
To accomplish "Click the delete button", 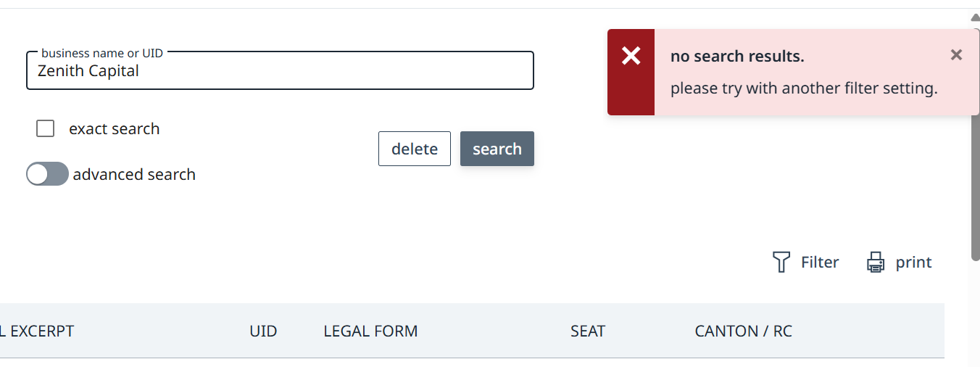I will (415, 149).
